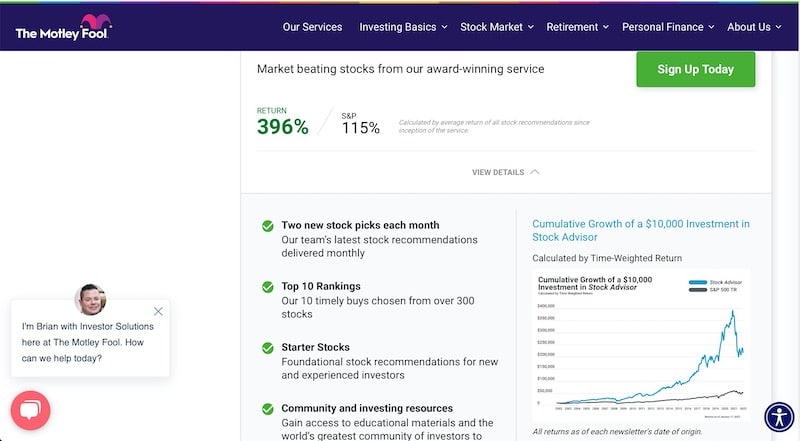Click green checkmark beside Two new stock picks
Image resolution: width=800 pixels, height=441 pixels.
[x=267, y=226]
